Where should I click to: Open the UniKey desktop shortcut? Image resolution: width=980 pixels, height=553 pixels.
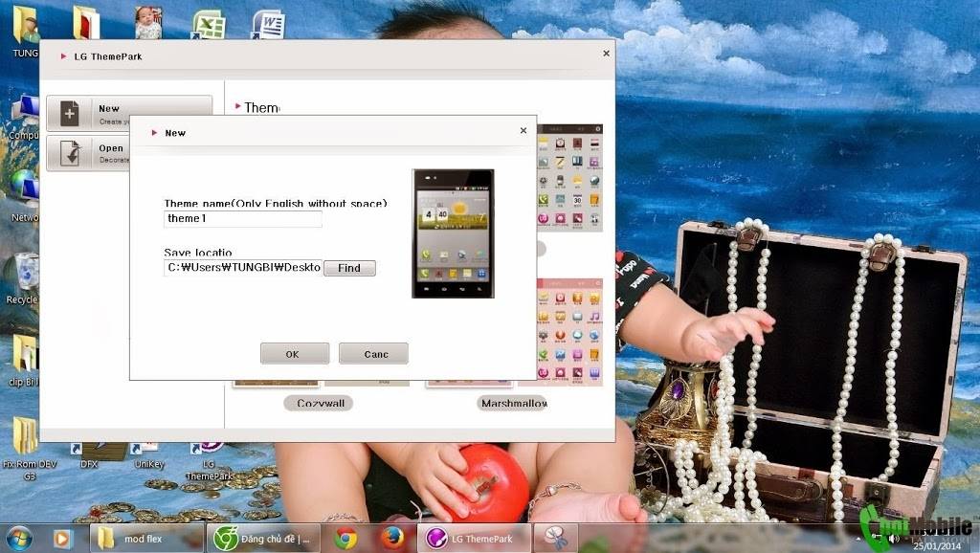pos(148,455)
